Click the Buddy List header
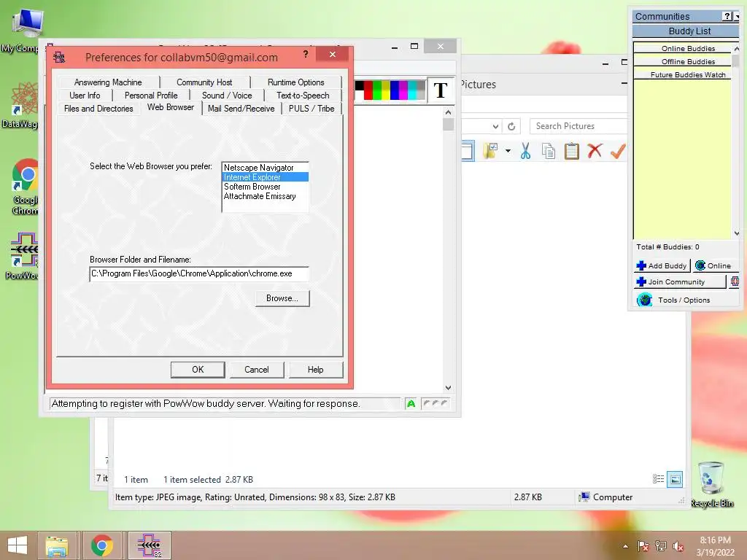747x560 pixels. [x=686, y=31]
